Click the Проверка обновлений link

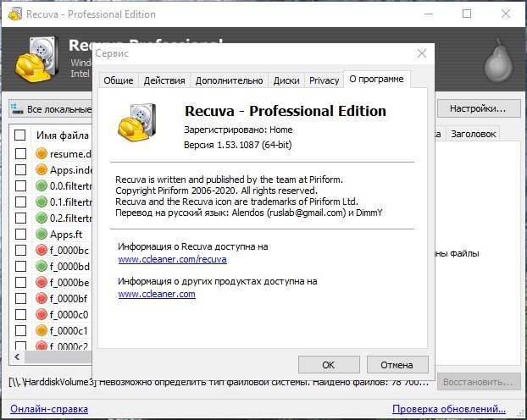click(449, 409)
